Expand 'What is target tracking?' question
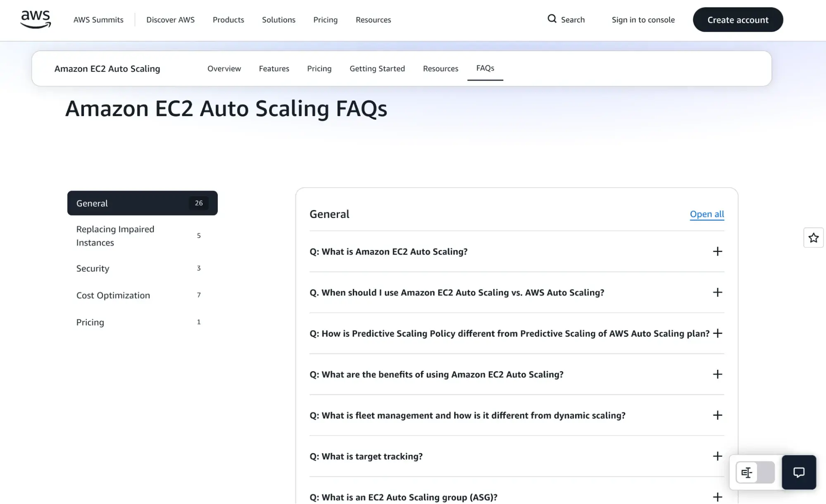826x504 pixels. click(x=517, y=456)
